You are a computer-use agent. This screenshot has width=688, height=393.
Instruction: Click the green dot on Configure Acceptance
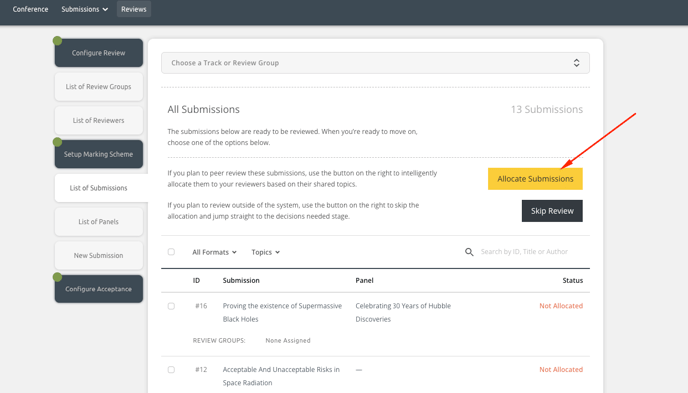(57, 277)
